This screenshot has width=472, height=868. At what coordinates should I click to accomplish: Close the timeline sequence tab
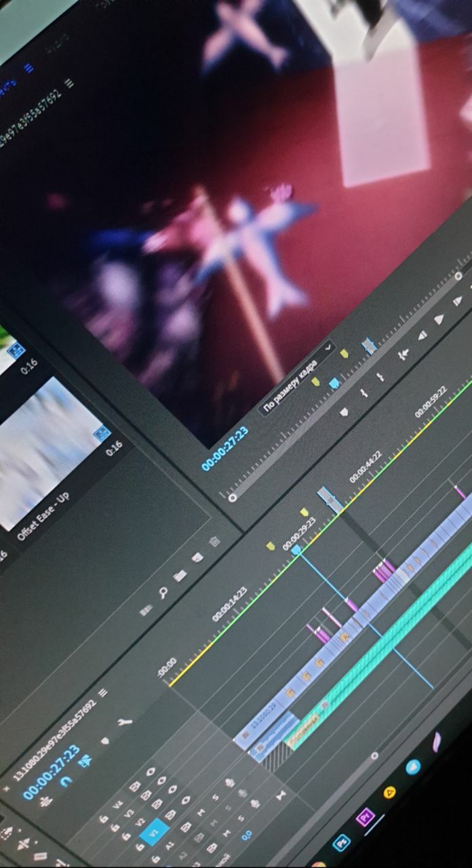[x=5, y=788]
